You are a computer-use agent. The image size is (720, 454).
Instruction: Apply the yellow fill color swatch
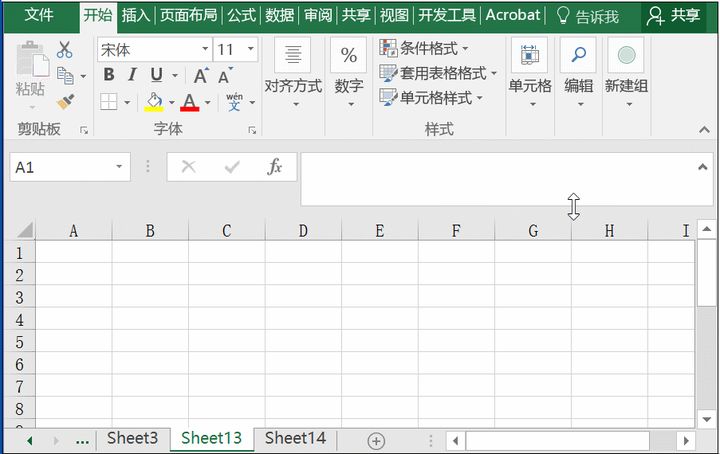coord(154,102)
